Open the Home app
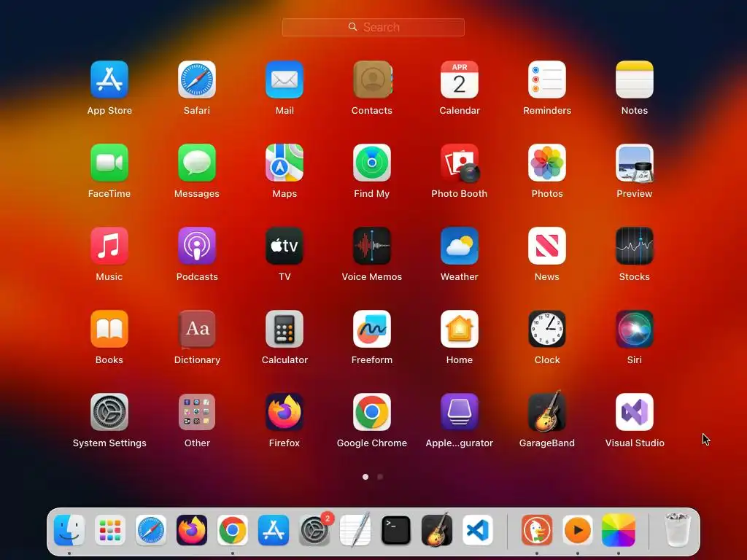Image resolution: width=747 pixels, height=560 pixels. [460, 329]
